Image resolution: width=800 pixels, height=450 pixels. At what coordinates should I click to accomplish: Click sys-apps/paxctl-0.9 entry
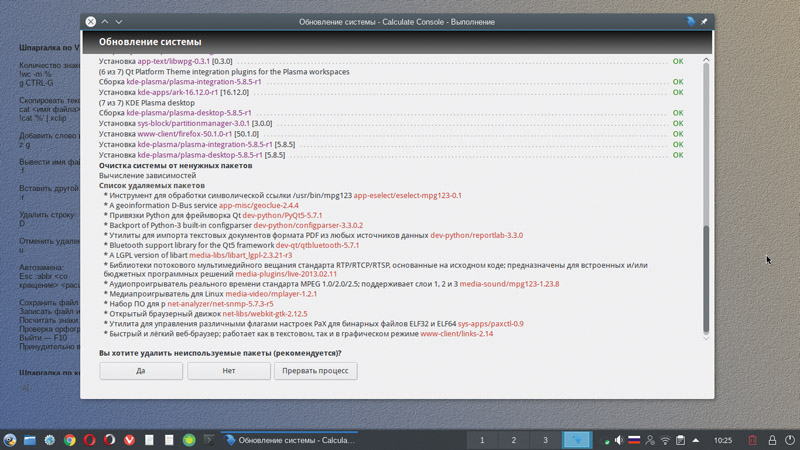(490, 323)
